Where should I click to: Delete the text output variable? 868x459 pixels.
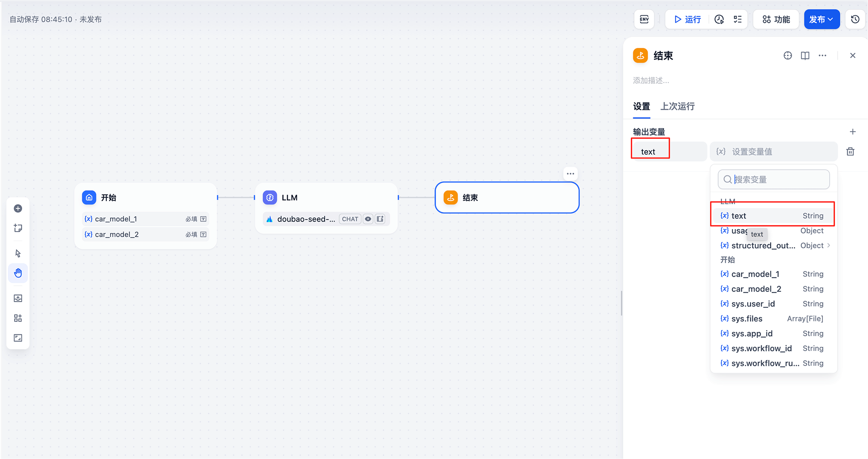click(x=850, y=152)
